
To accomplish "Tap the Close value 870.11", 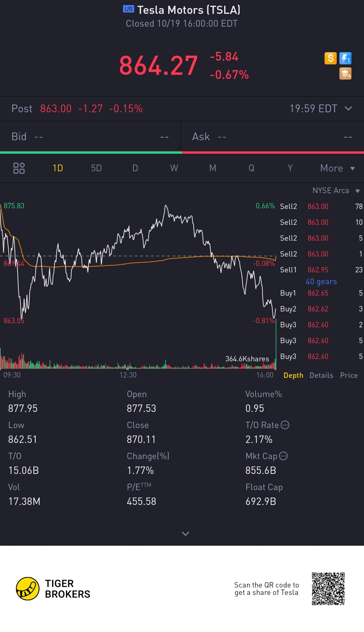I will point(141,439).
